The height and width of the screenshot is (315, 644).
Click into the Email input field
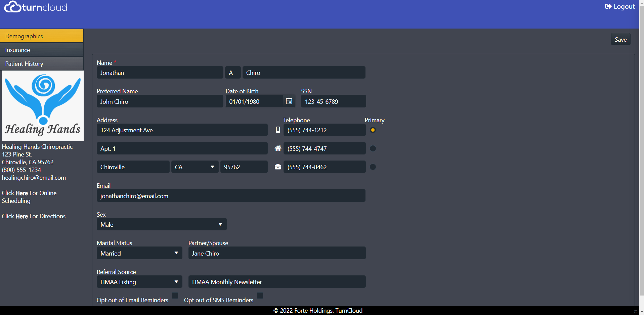click(231, 196)
